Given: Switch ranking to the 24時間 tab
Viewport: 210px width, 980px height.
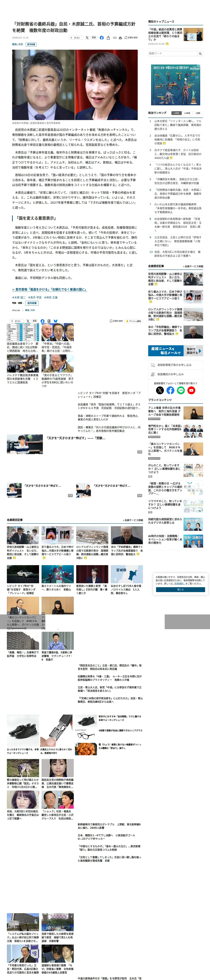Looking at the screenshot, I should click(187, 113).
